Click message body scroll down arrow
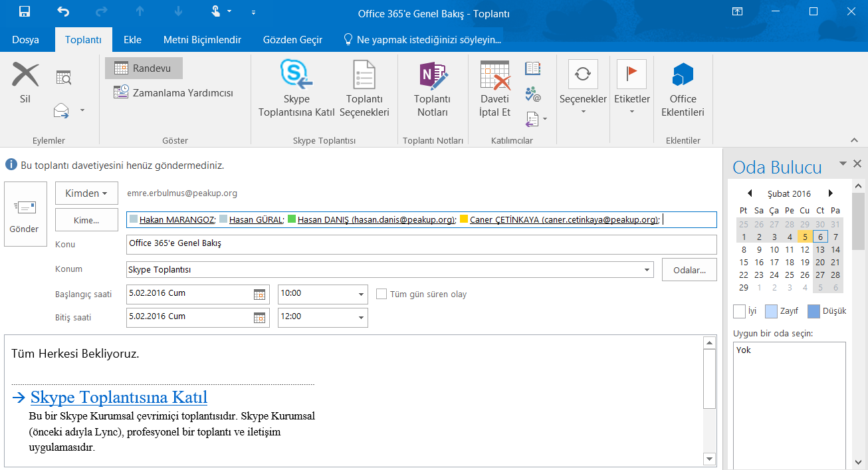The height and width of the screenshot is (470, 868). [x=710, y=459]
